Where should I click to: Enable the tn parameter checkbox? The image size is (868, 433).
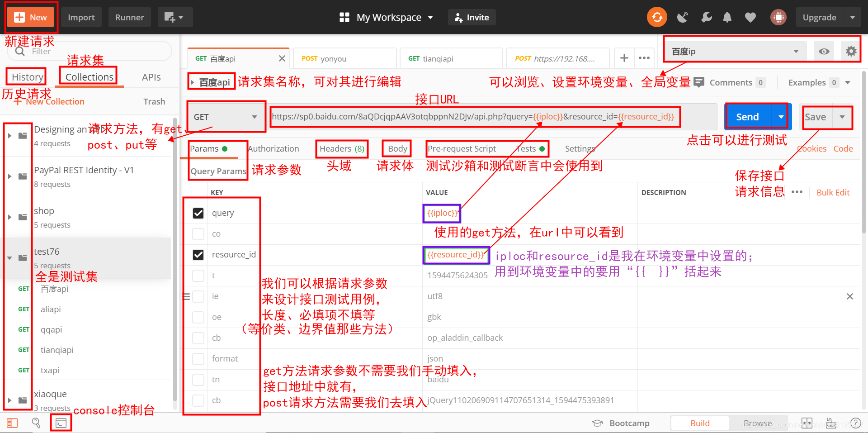coord(198,380)
